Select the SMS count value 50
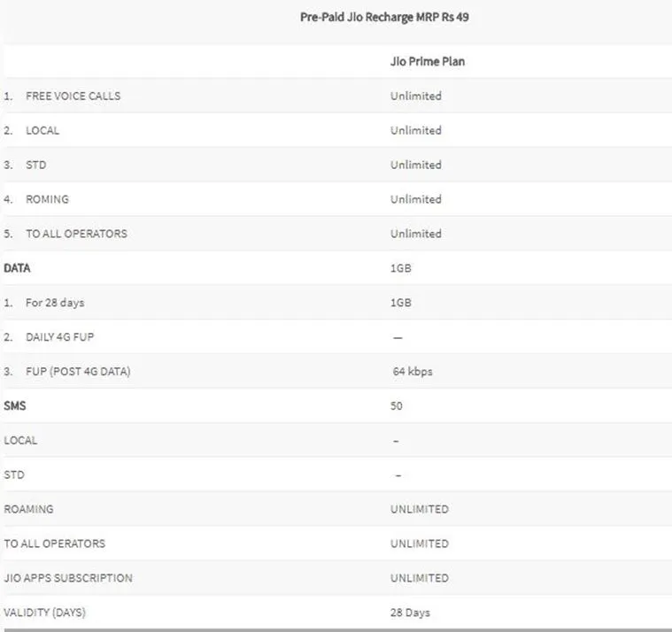Image resolution: width=672 pixels, height=632 pixels. pos(397,405)
